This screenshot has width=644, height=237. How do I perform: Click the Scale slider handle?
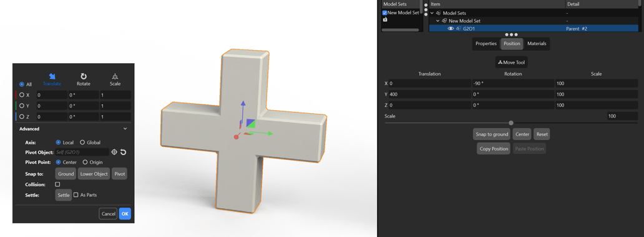click(511, 123)
